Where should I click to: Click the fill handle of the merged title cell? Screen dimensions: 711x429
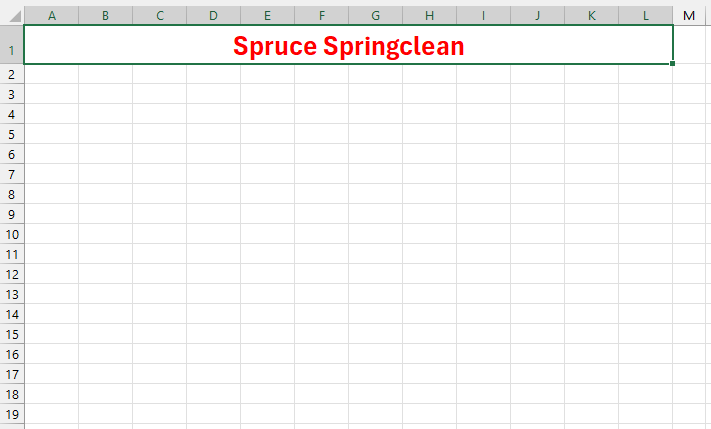point(673,64)
